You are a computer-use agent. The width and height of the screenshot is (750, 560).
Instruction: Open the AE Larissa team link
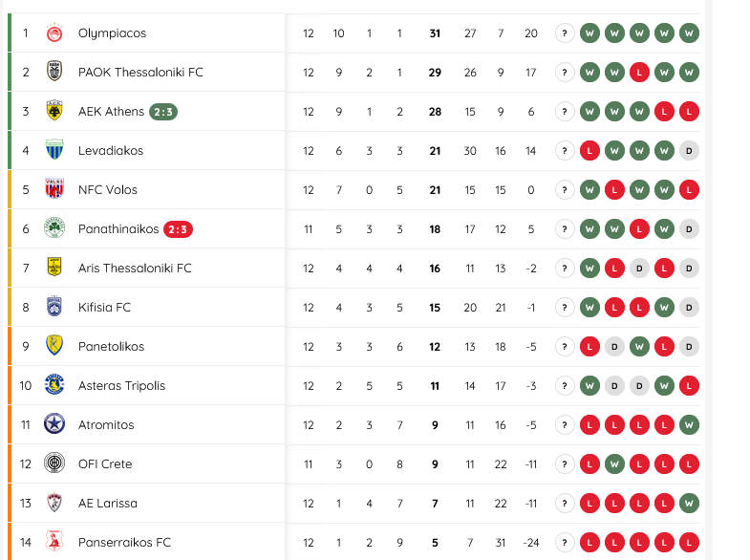[x=107, y=504]
